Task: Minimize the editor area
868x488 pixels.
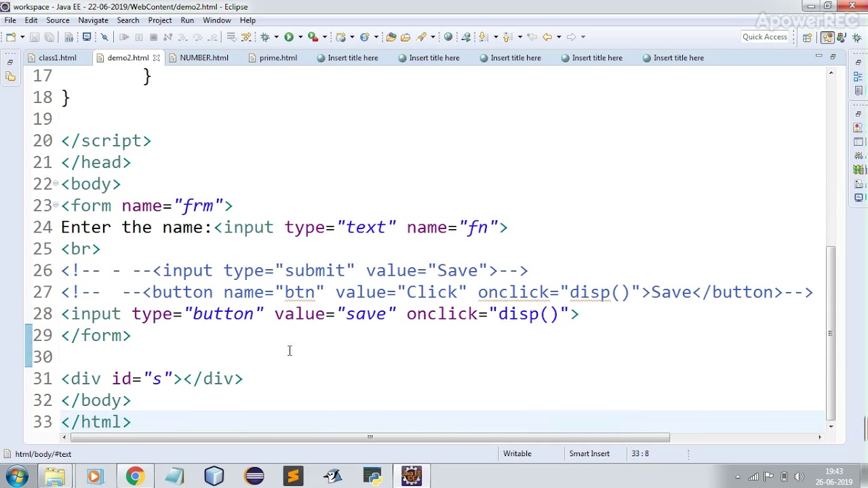Action: click(x=818, y=57)
